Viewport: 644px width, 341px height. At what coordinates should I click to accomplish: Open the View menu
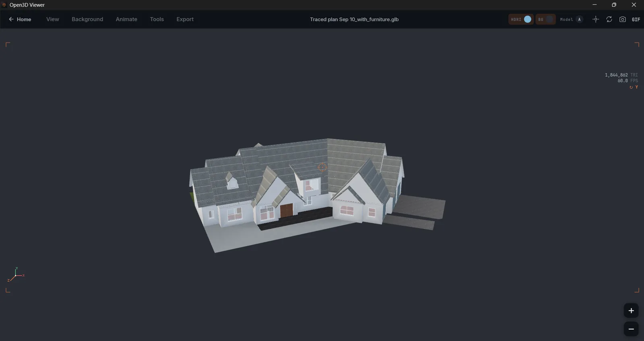click(x=52, y=19)
